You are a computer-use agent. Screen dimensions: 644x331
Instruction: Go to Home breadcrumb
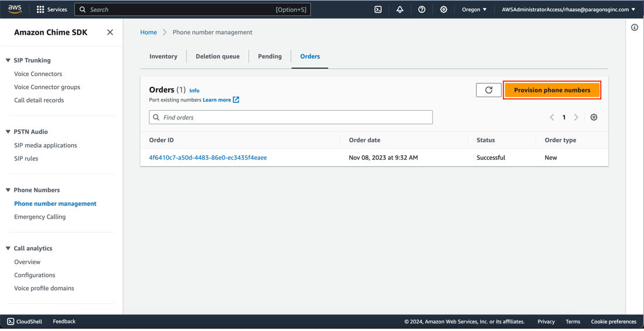[x=149, y=32]
